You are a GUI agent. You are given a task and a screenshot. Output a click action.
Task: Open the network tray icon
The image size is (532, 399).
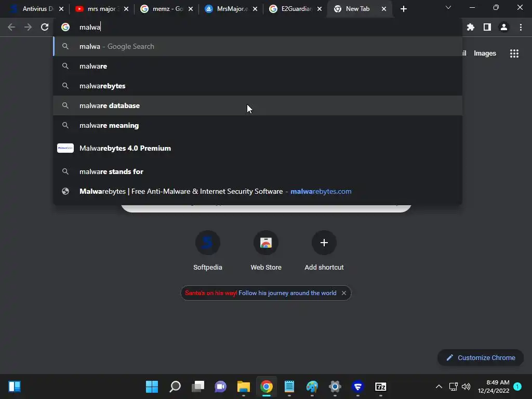coord(453,387)
